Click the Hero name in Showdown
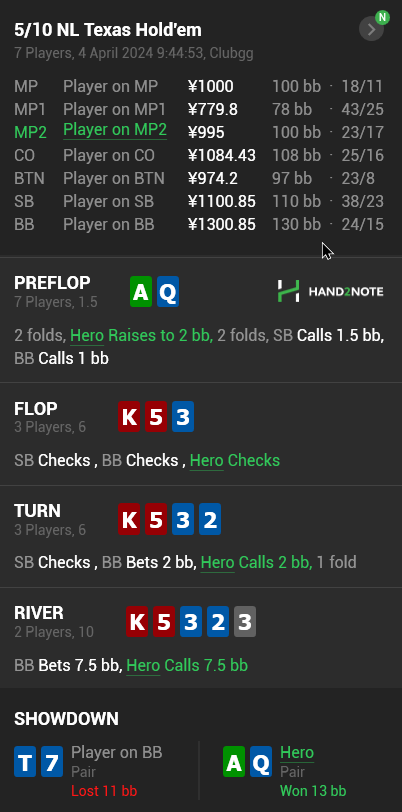 click(297, 752)
